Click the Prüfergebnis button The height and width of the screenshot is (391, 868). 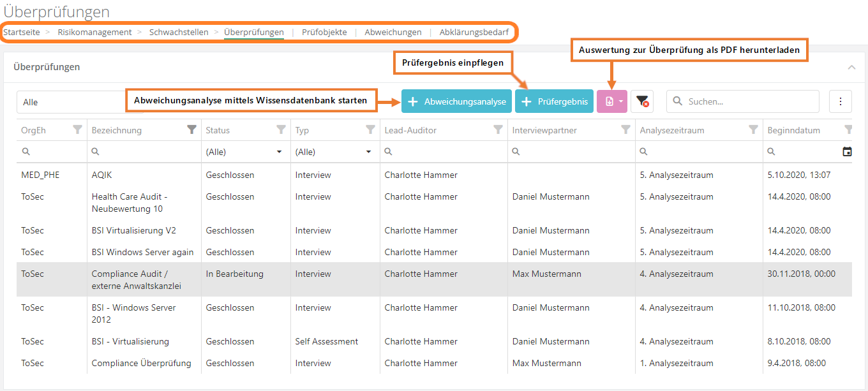(x=554, y=101)
